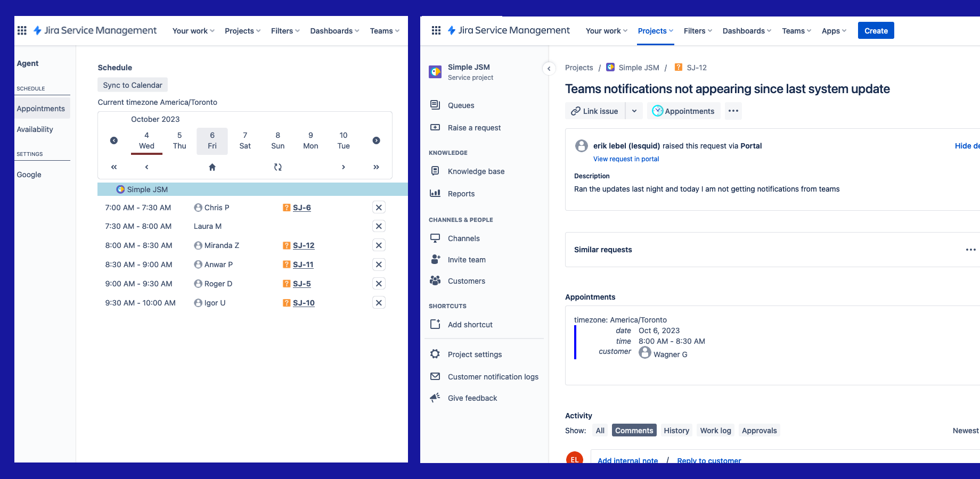The width and height of the screenshot is (980, 479).
Task: Show All activity entries
Action: [x=600, y=431]
